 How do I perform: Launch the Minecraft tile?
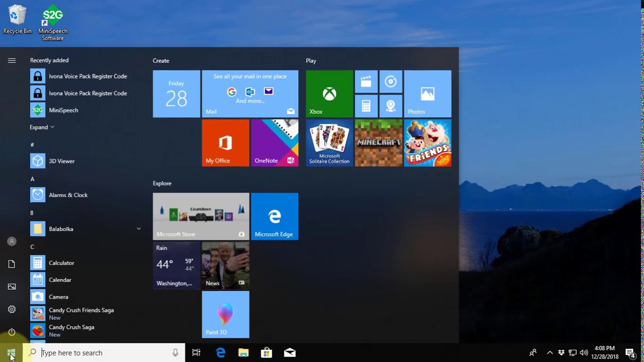click(x=378, y=143)
